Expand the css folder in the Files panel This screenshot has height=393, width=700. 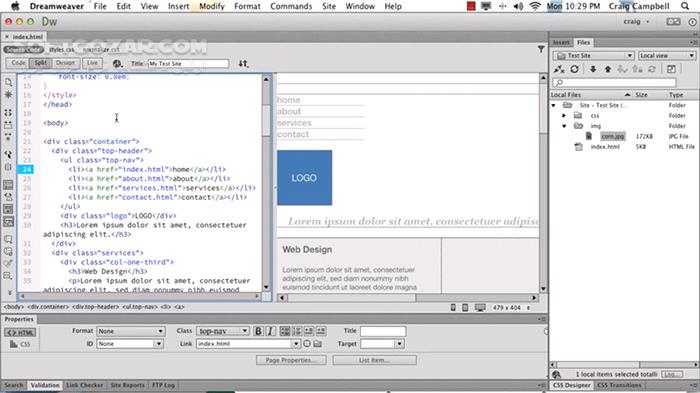[564, 116]
